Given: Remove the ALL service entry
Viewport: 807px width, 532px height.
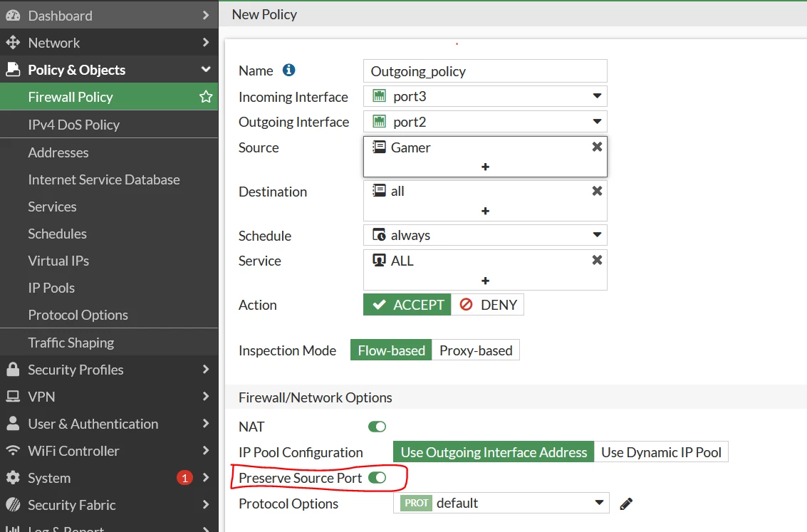Looking at the screenshot, I should [x=597, y=261].
